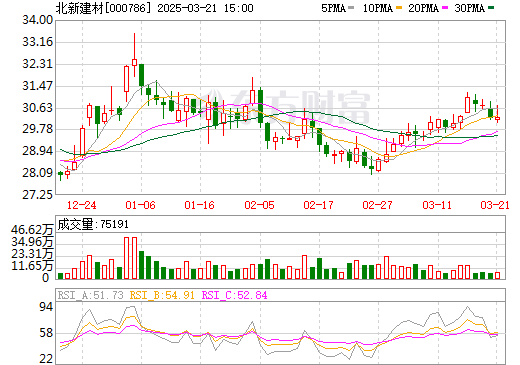The width and height of the screenshot is (520, 365).
Task: Click the 5PMA legend label
Action: (x=333, y=8)
